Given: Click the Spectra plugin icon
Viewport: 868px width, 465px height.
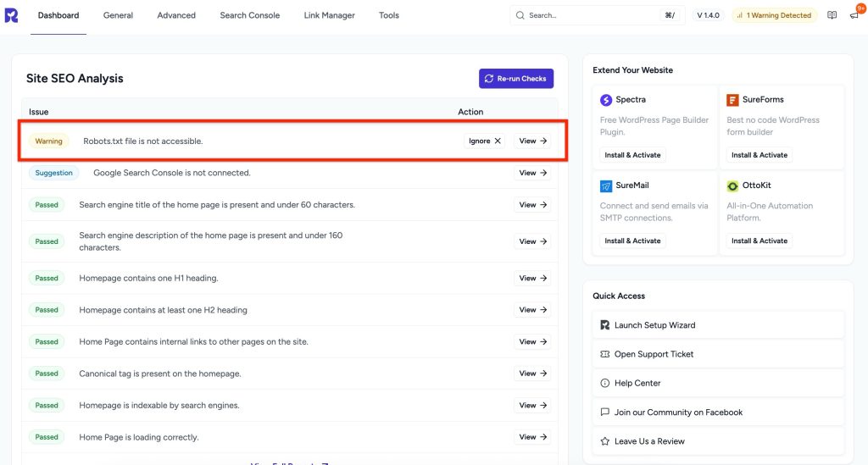Looking at the screenshot, I should [606, 100].
